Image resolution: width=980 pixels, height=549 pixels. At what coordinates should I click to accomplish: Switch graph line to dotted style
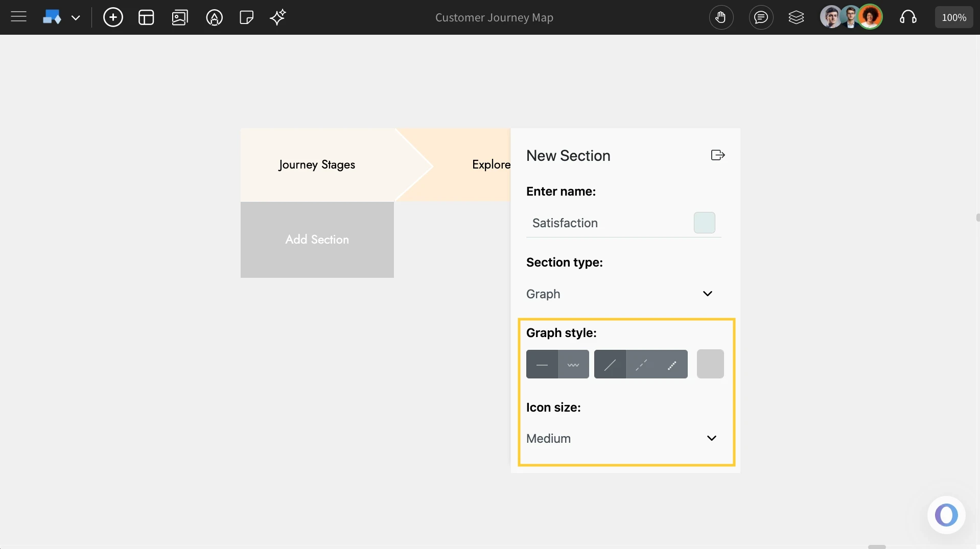point(672,364)
